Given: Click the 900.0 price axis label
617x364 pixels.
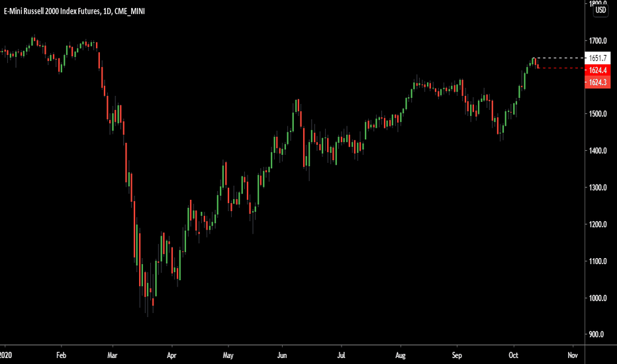Looking at the screenshot, I should coord(596,334).
